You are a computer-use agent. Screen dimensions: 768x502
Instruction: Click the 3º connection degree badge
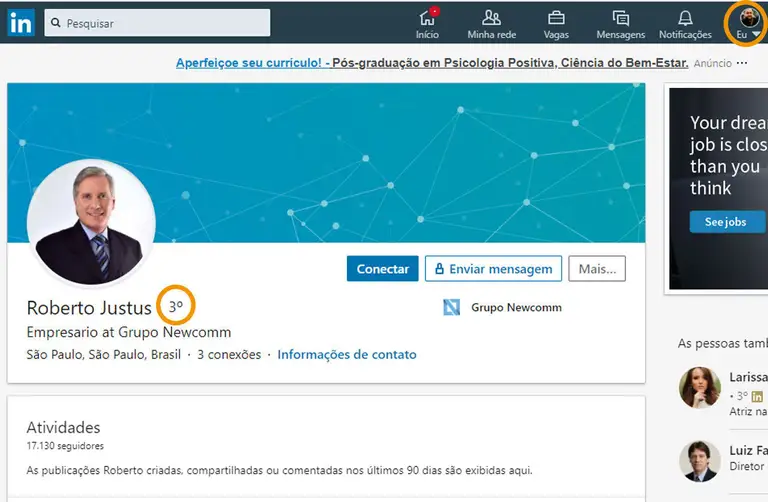tap(176, 306)
